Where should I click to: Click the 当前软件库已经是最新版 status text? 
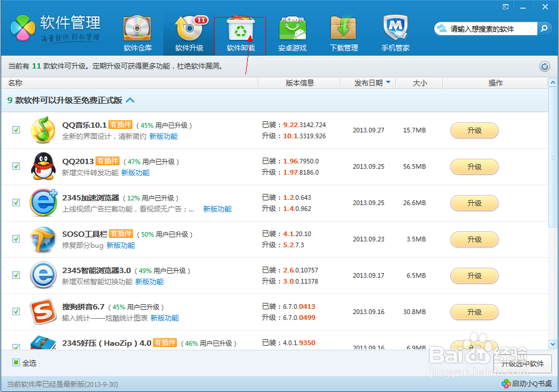(x=63, y=384)
